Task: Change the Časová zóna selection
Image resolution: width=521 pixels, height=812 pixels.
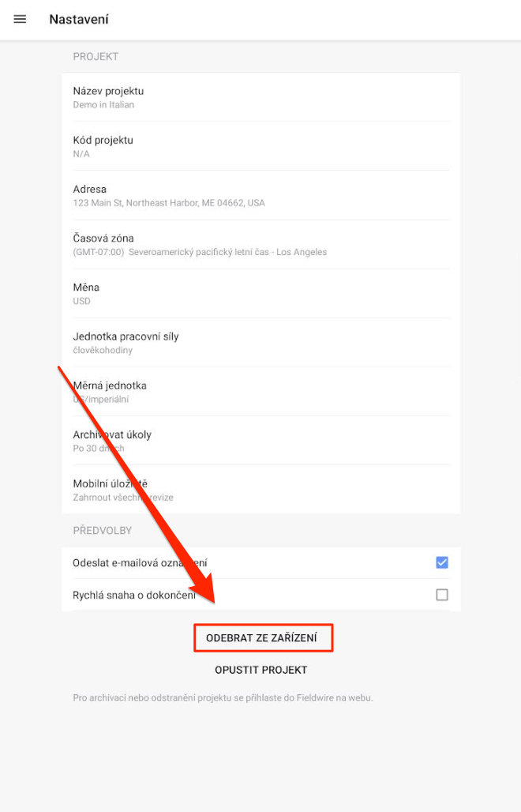Action: pyautogui.click(x=260, y=244)
